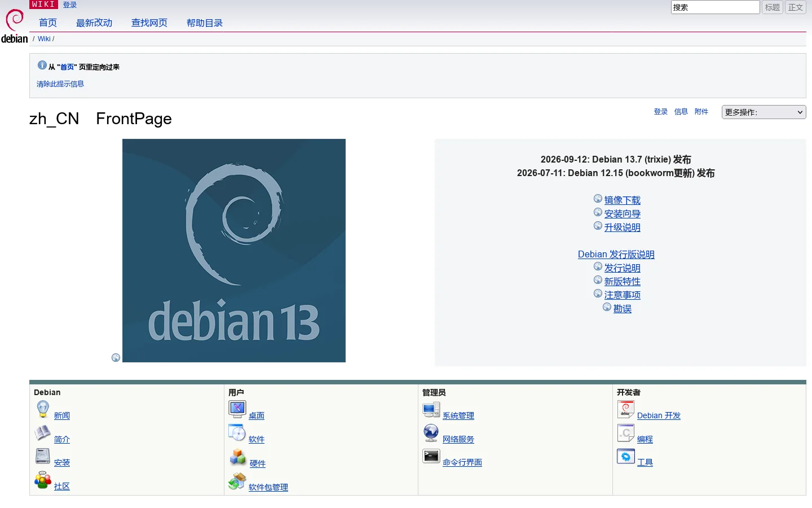Click the Debian 13 artwork image

(234, 251)
